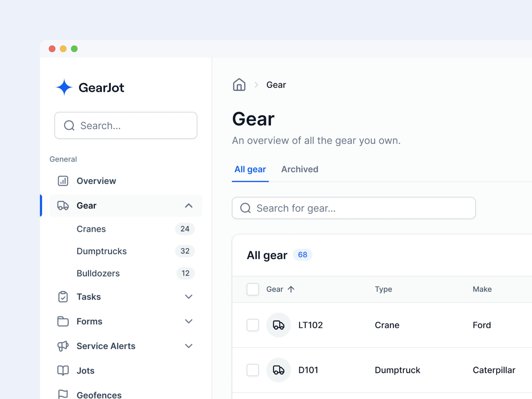
Task: Click the gear search magnifier icon
Action: click(x=245, y=208)
